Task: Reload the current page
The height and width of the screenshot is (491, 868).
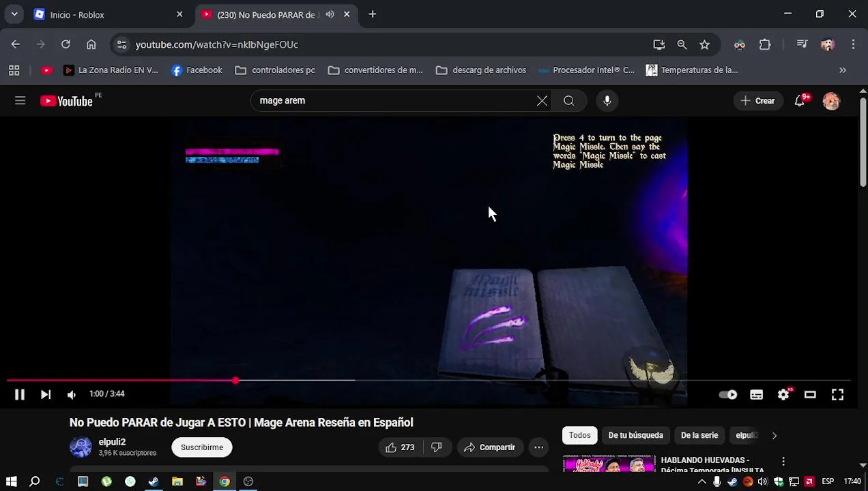Action: pos(66,44)
